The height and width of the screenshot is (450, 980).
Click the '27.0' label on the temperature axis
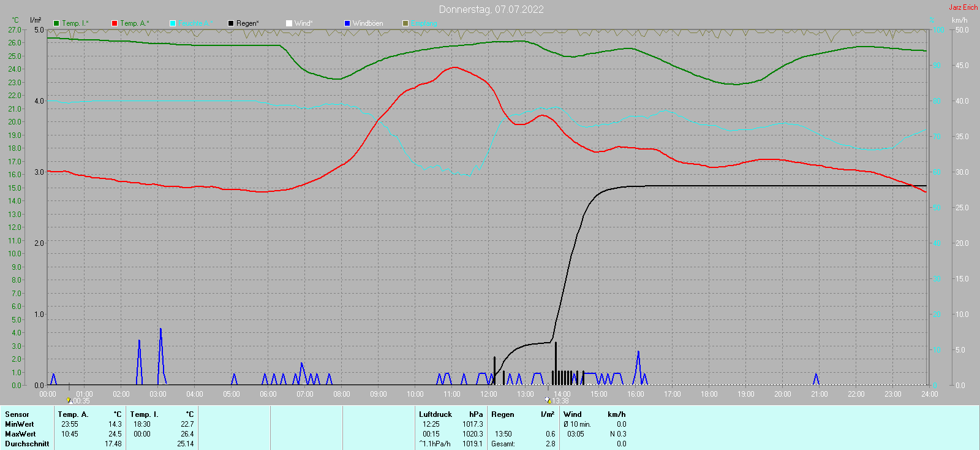pyautogui.click(x=14, y=30)
